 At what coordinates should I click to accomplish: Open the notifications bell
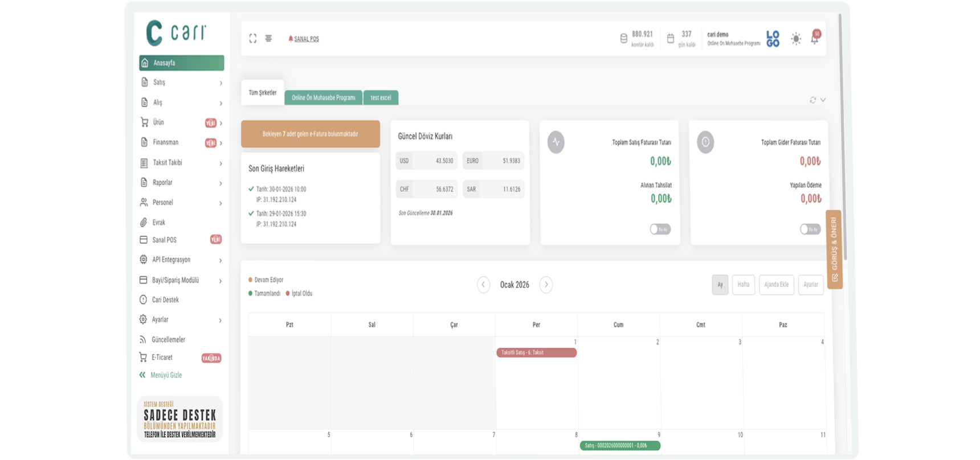tap(815, 39)
